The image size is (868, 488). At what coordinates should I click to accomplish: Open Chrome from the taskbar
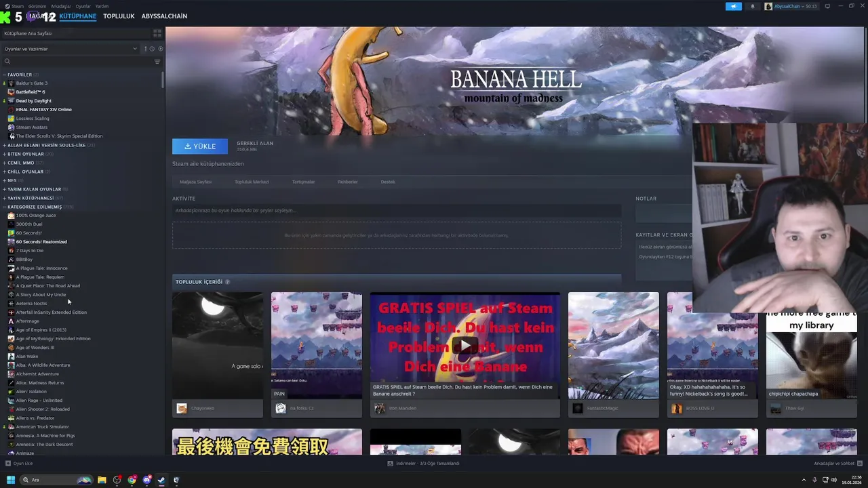[132, 480]
